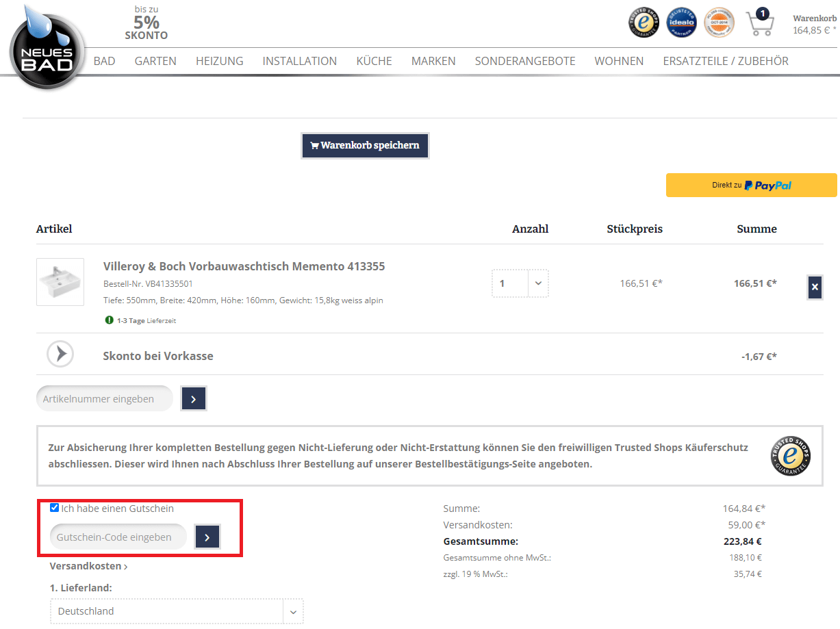This screenshot has height=629, width=840.
Task: Click the Versandkosten 59,00 € value
Action: pyautogui.click(x=746, y=525)
